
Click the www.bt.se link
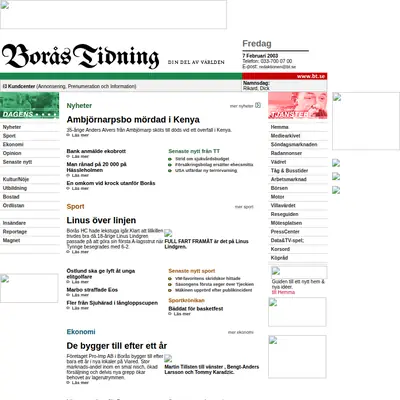311,76
